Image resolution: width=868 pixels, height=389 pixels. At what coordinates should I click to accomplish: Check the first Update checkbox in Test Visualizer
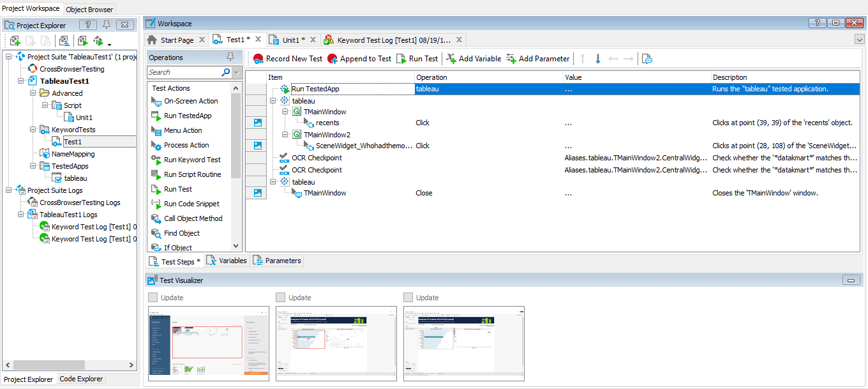tap(153, 298)
